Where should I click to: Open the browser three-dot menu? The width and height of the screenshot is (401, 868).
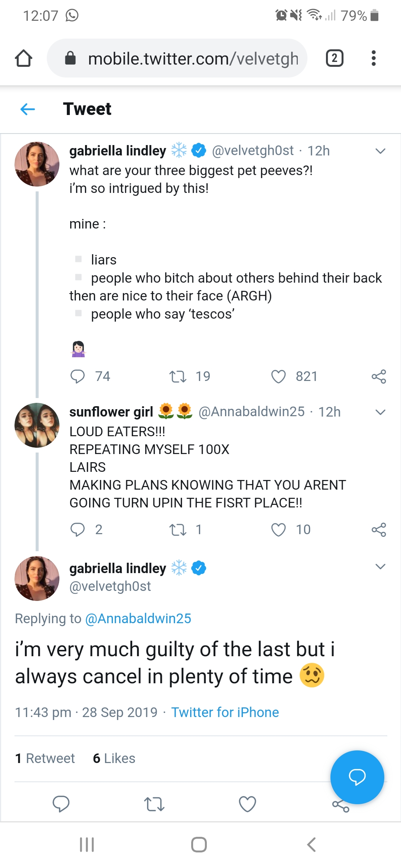pyautogui.click(x=374, y=58)
